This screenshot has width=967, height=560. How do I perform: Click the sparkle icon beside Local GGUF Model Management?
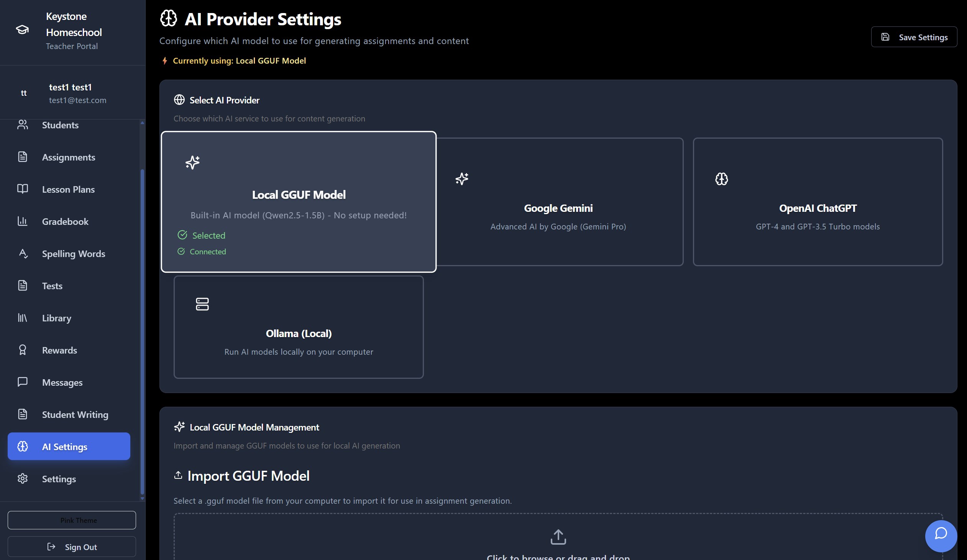coord(180,427)
